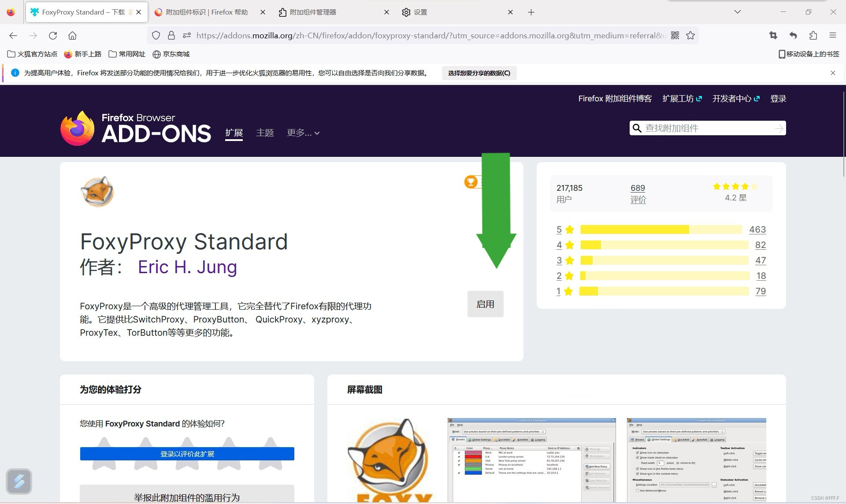
Task: Open the 火狐官方站点 bookmark folder
Action: pyautogui.click(x=32, y=54)
